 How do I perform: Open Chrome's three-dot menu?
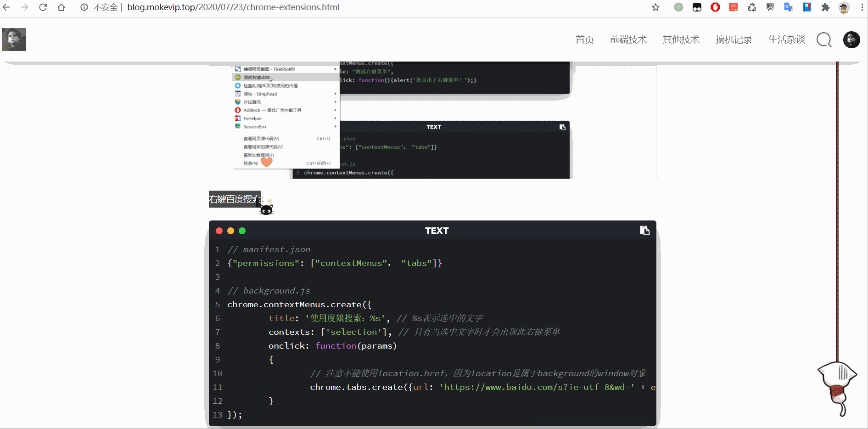(862, 7)
